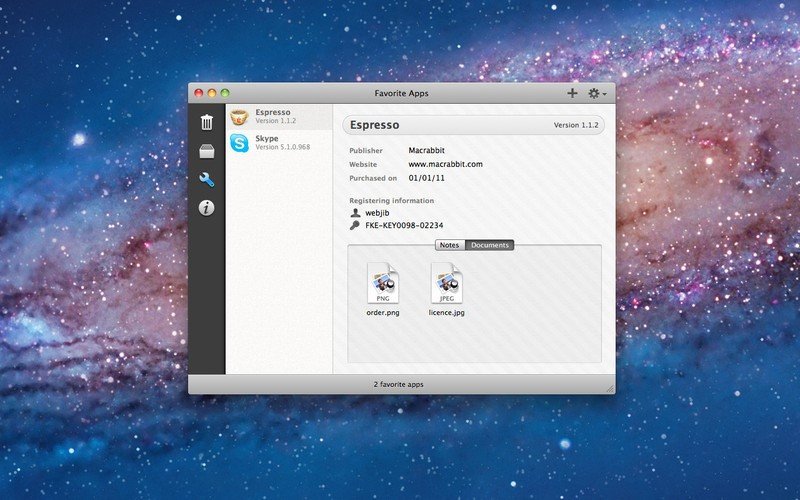Viewport: 800px width, 500px height.
Task: Switch to the Documents tab
Action: 490,245
